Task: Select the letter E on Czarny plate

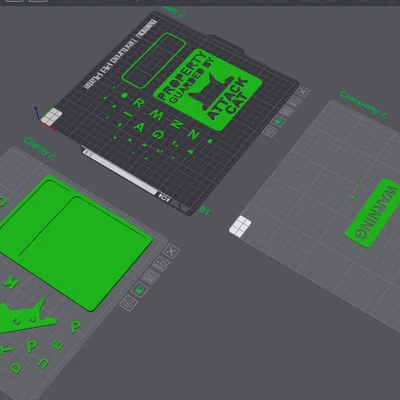Action: [x=58, y=346]
